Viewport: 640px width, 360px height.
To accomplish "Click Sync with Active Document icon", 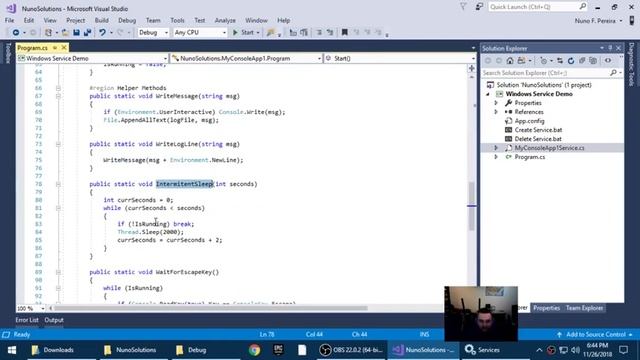I will click(560, 61).
